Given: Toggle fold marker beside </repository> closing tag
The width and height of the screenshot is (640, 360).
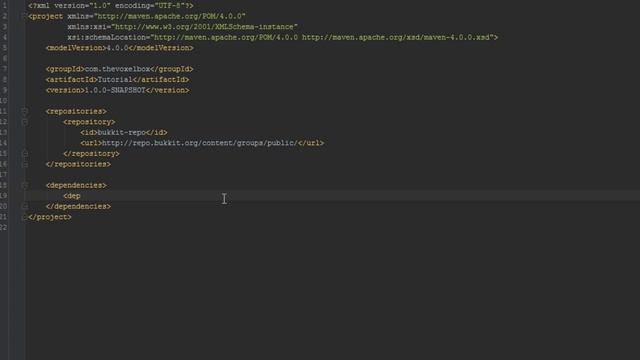Looking at the screenshot, I should pyautogui.click(x=24, y=154).
